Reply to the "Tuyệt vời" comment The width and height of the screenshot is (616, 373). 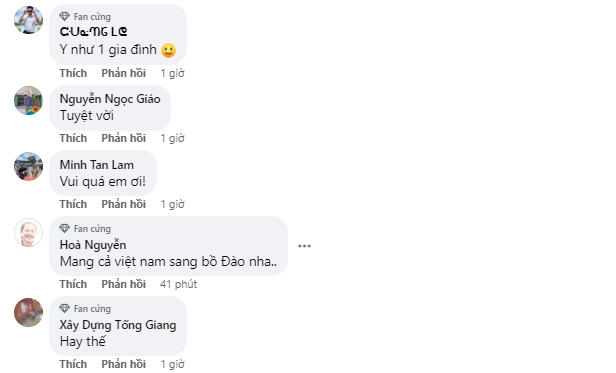(x=123, y=138)
